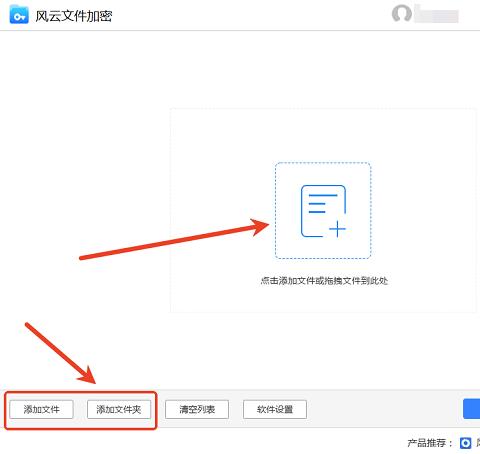Open the recommended product name link after 产品推荐

pyautogui.click(x=478, y=443)
